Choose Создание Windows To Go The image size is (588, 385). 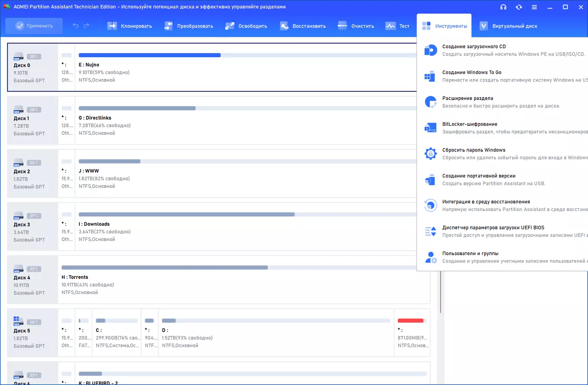click(x=502, y=76)
